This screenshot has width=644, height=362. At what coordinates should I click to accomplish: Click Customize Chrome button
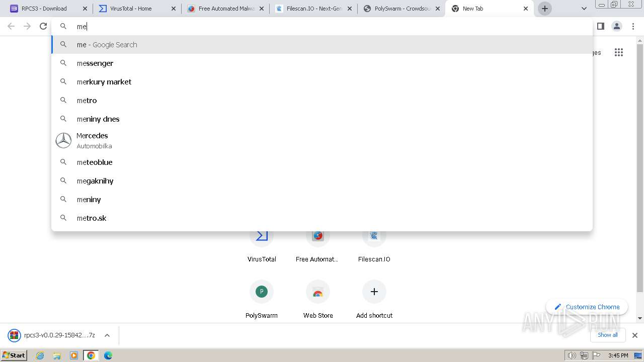tap(587, 307)
